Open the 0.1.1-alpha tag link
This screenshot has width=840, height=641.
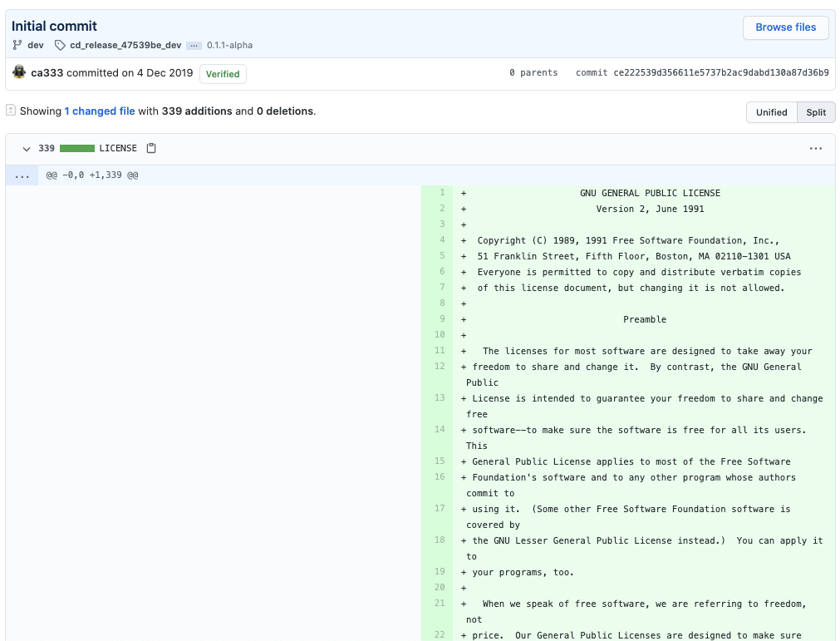click(230, 45)
